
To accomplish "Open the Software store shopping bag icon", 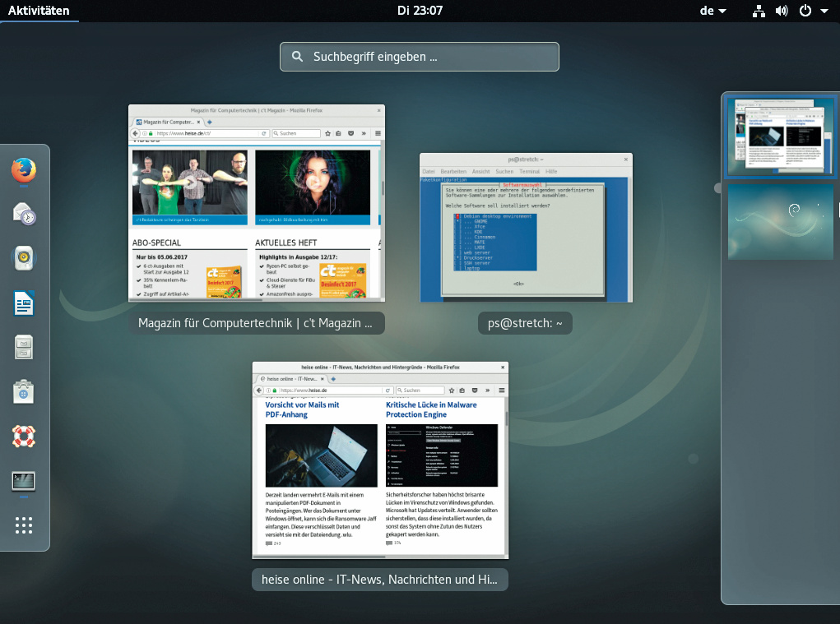I will 24,392.
